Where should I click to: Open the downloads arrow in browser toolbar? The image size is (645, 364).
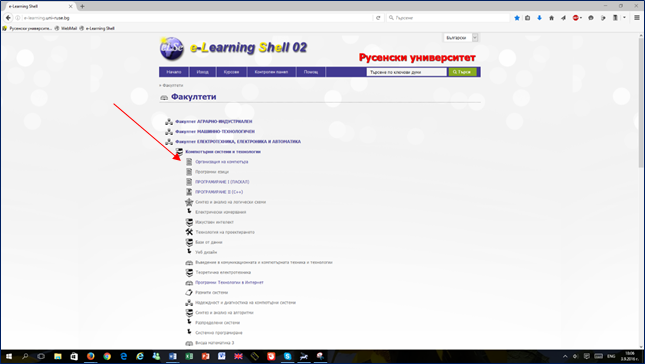(539, 18)
